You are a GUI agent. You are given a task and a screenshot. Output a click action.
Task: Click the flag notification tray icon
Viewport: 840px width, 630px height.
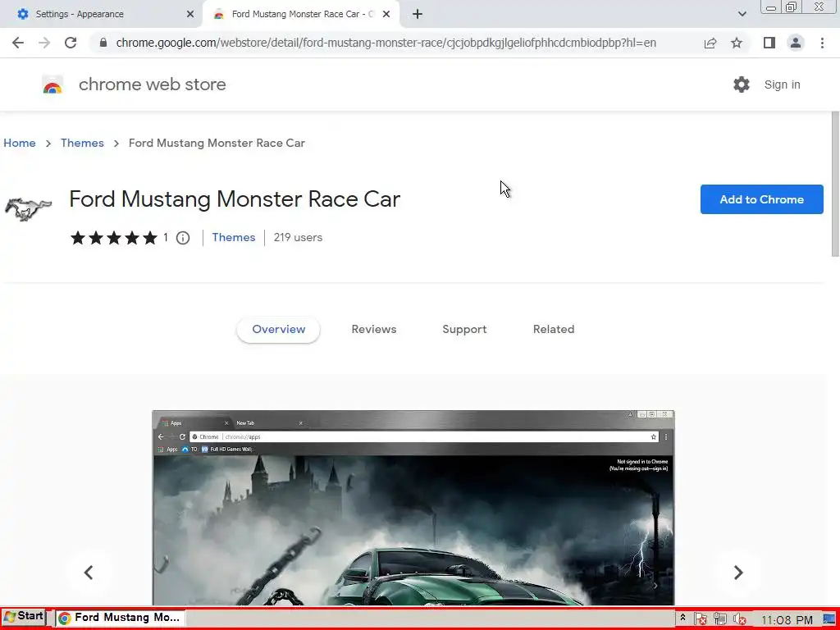coord(701,619)
